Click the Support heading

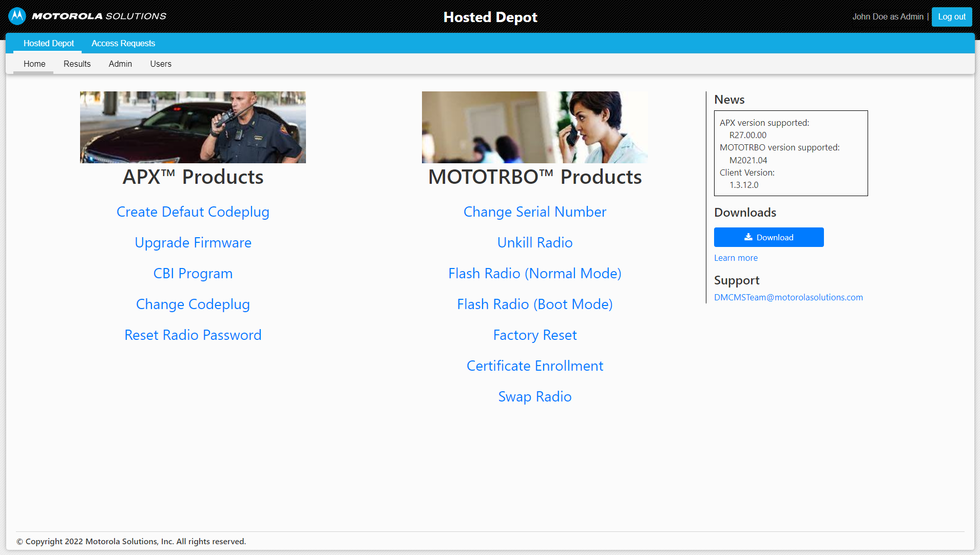(737, 280)
